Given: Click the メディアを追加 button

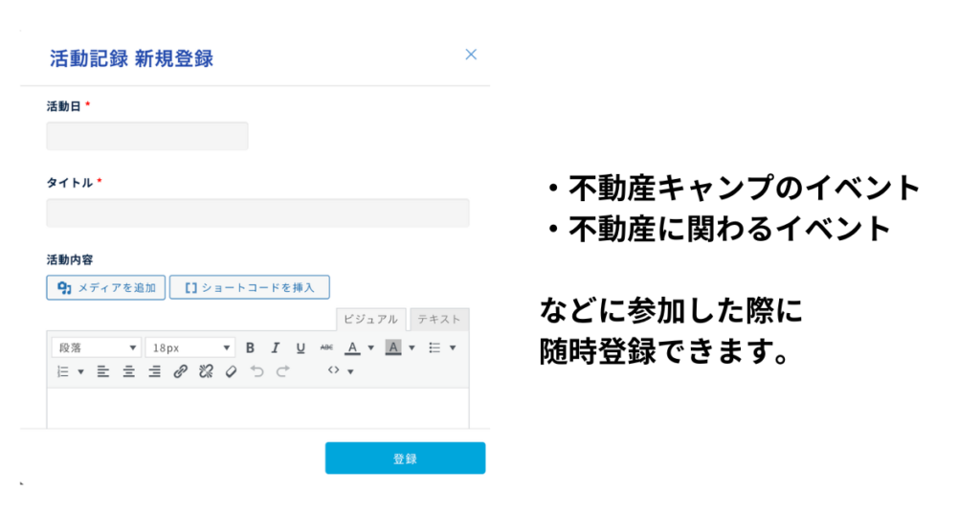Looking at the screenshot, I should pos(105,287).
